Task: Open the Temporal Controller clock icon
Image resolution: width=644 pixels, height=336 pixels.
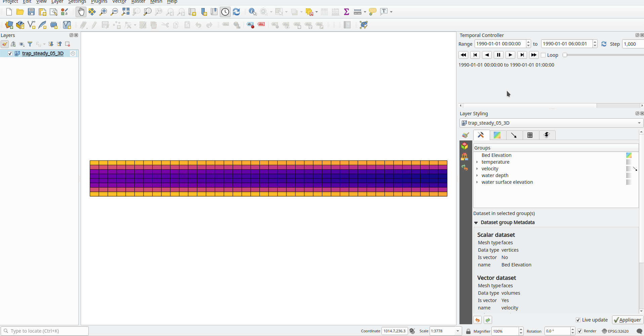Action: (x=225, y=12)
